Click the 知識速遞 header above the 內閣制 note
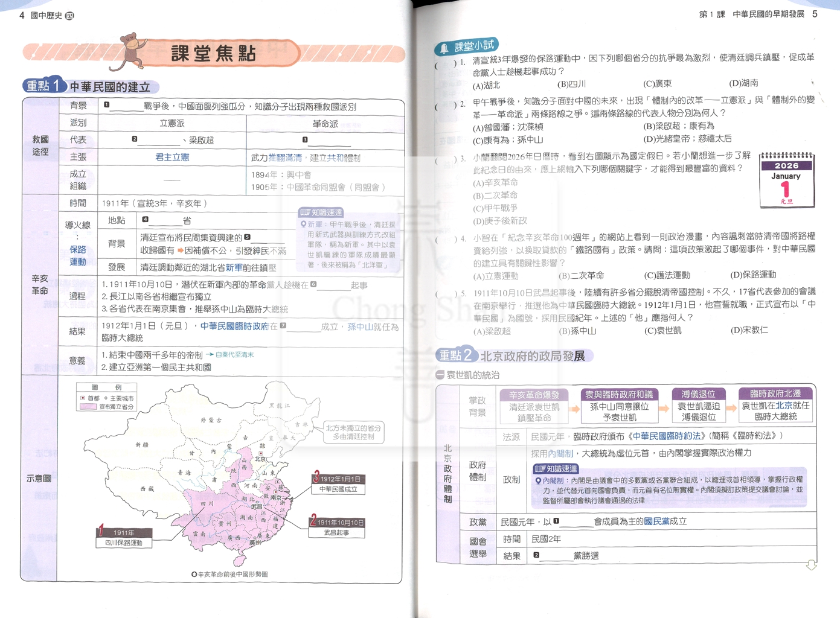This screenshot has width=840, height=618. tap(556, 468)
